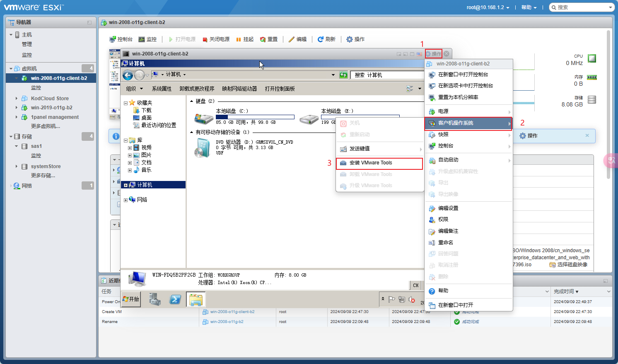618x364 pixels.
Task: Click the 系统属性 system properties button
Action: (x=162, y=89)
